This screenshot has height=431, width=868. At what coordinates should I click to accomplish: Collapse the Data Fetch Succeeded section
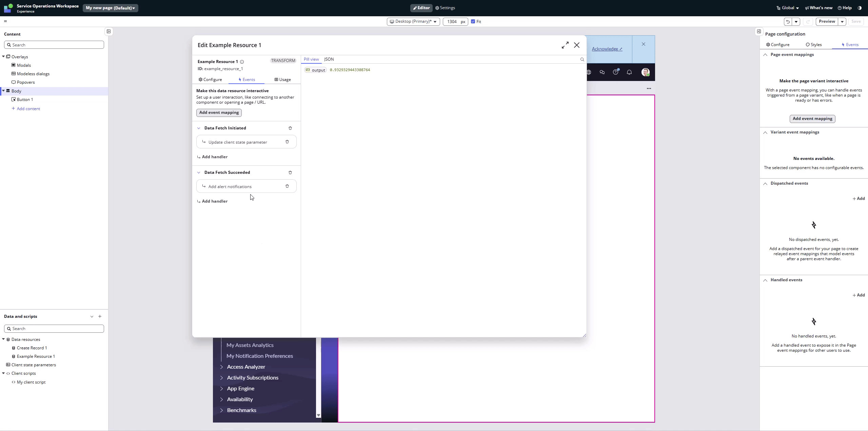(199, 172)
